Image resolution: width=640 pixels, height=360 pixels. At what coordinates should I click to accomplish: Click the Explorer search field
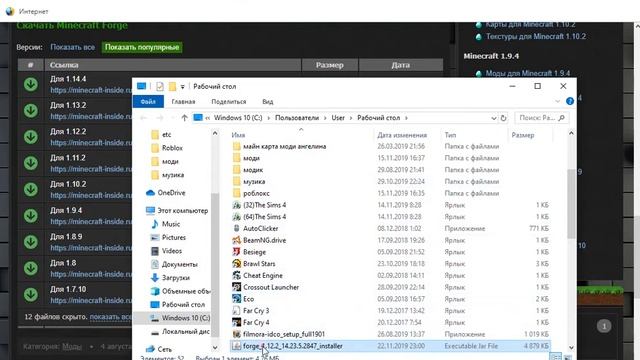[x=542, y=118]
